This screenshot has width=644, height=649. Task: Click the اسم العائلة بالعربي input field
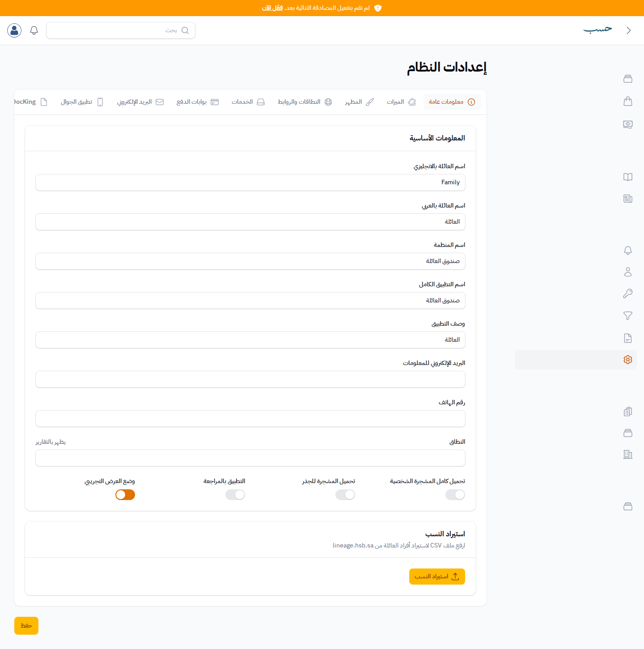[250, 222]
